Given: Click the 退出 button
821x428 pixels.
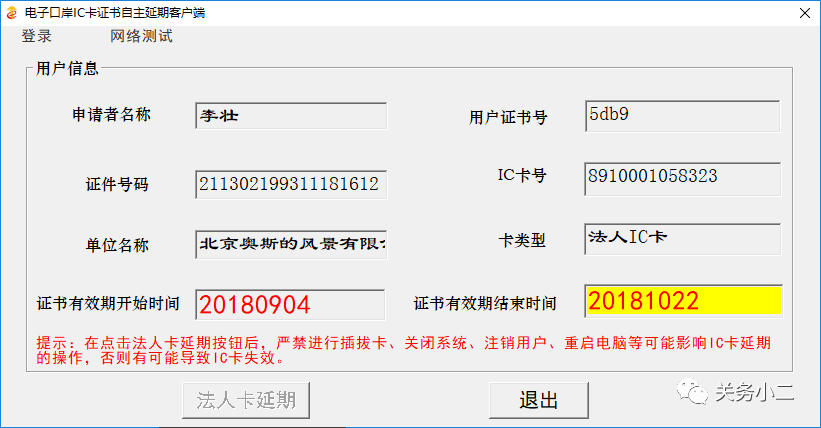Looking at the screenshot, I should tap(539, 400).
